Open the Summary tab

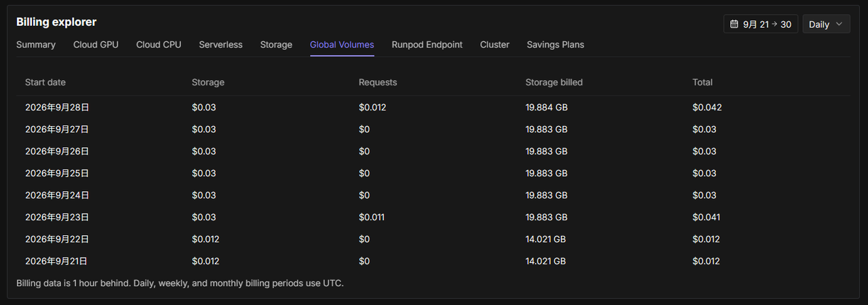coord(36,45)
